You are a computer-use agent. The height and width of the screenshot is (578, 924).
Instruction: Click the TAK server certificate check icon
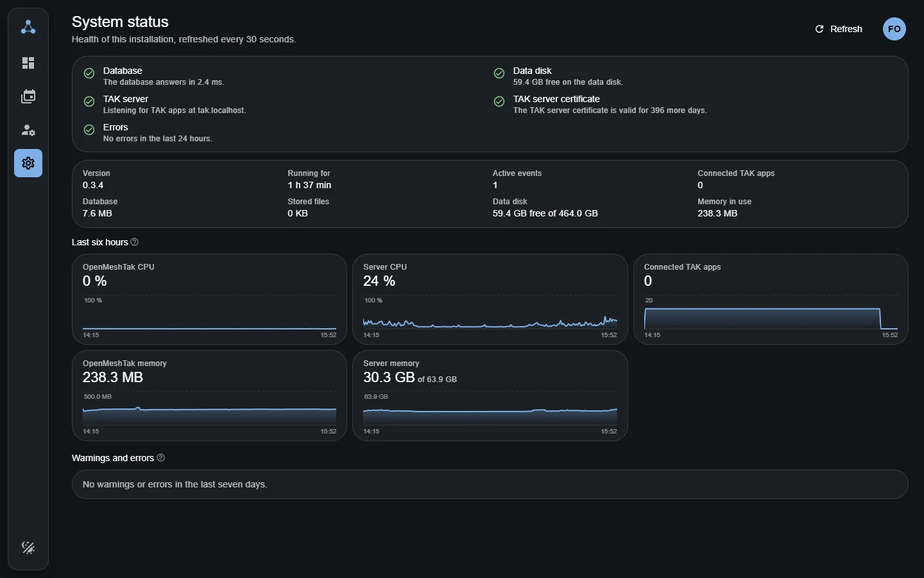click(499, 101)
